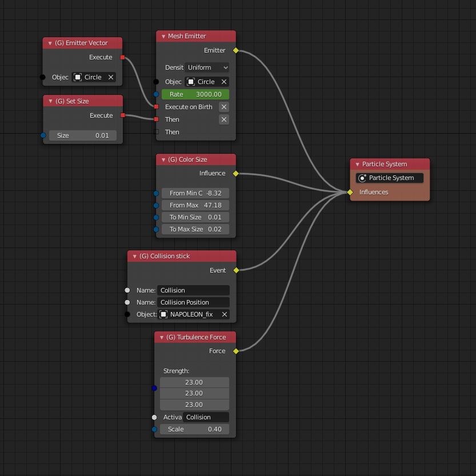
Task: Click Influence output socket on Color Size node
Action: pyautogui.click(x=236, y=174)
